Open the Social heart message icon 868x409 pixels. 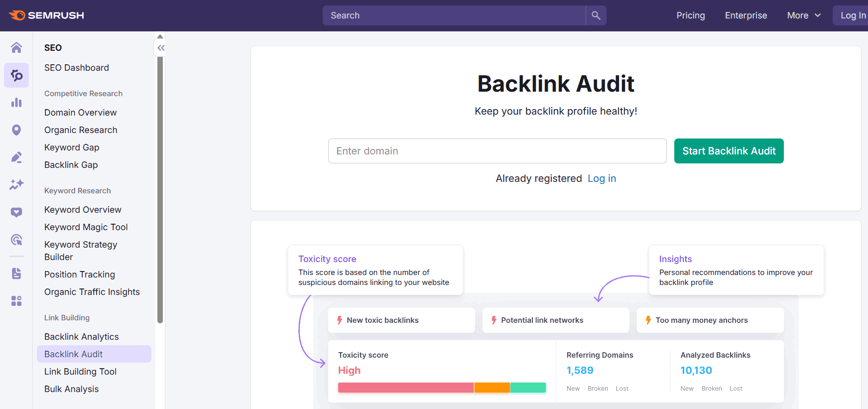(x=16, y=212)
